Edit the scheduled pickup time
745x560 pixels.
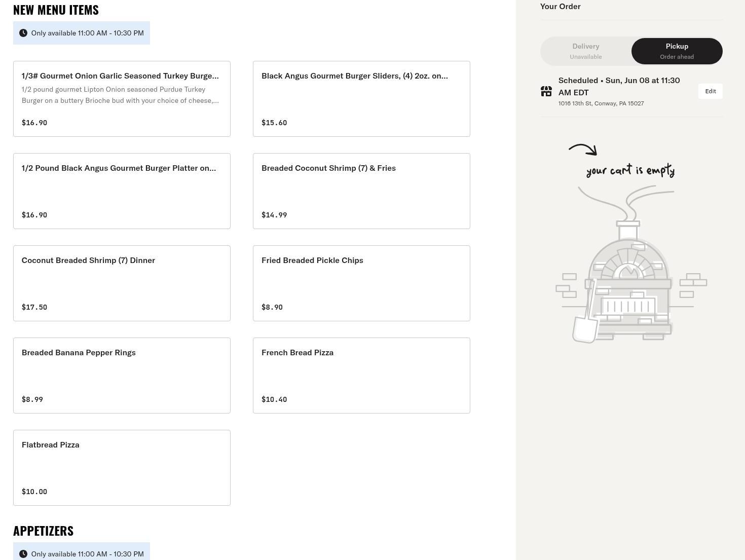tap(711, 91)
